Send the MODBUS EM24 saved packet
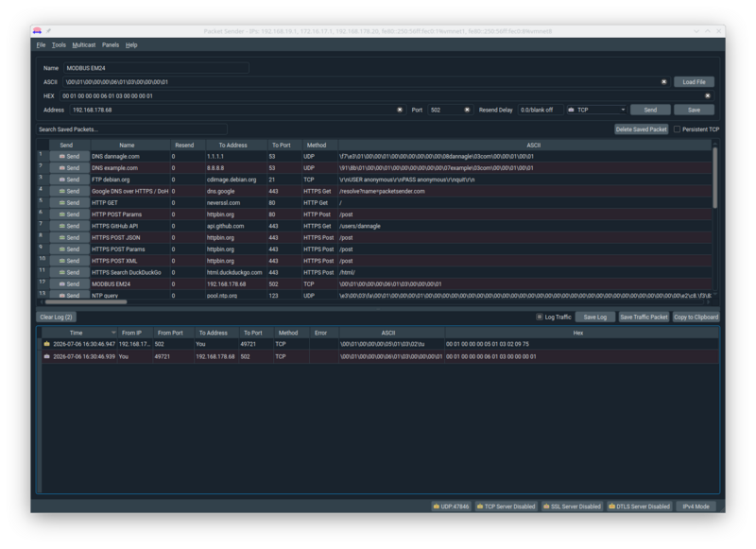This screenshot has height=549, width=756. pos(69,283)
